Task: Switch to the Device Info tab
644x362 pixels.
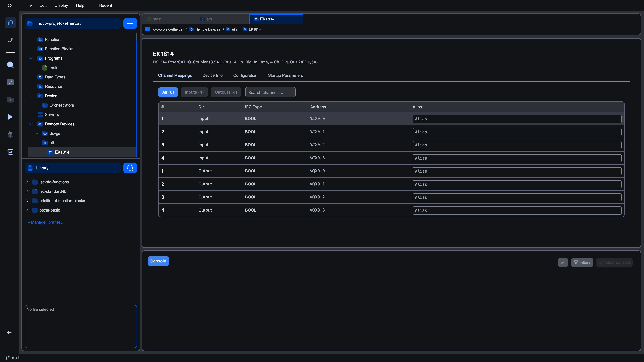Action: (212, 75)
